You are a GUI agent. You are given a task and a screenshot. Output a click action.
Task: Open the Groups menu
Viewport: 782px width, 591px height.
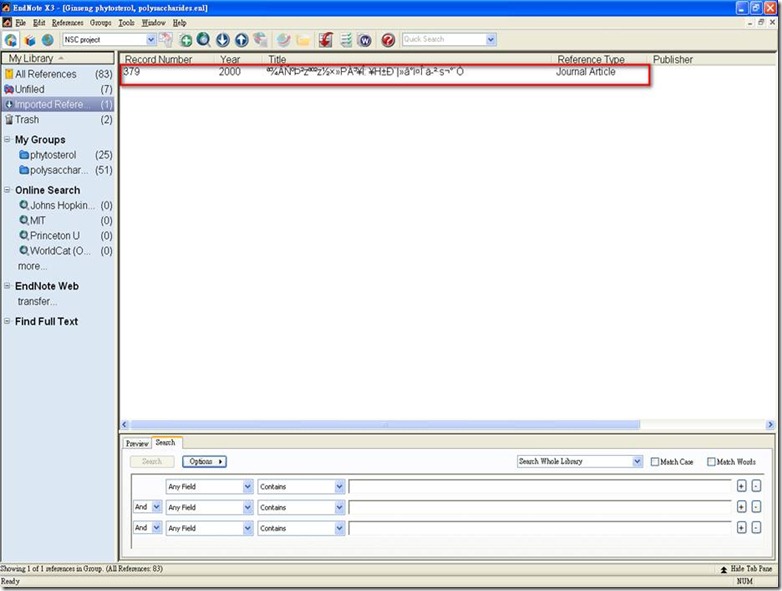pyautogui.click(x=101, y=23)
